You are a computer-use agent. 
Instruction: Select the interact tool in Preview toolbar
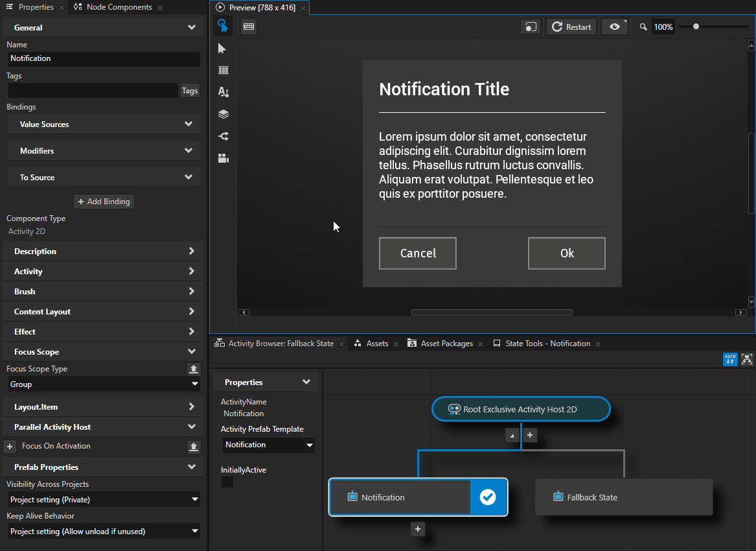click(x=223, y=26)
